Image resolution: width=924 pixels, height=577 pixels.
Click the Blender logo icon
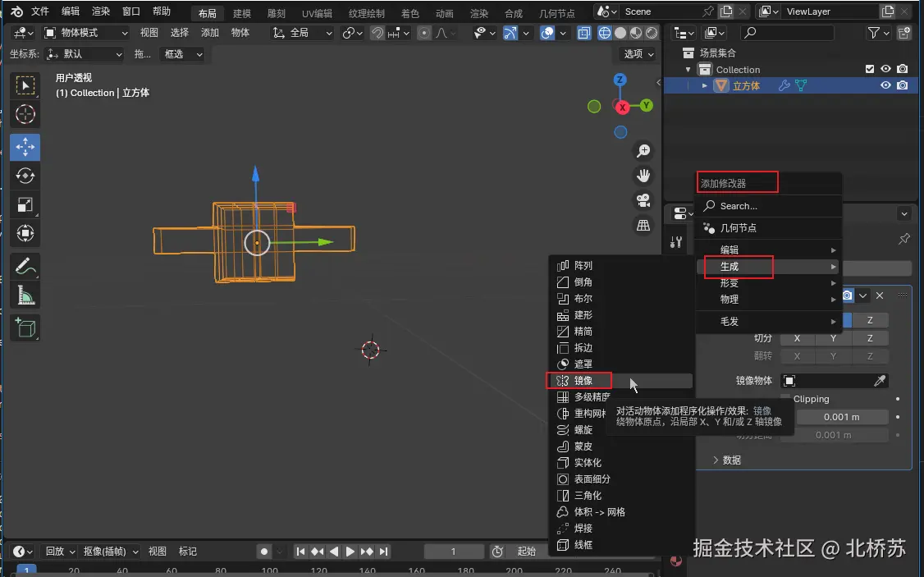click(x=16, y=11)
